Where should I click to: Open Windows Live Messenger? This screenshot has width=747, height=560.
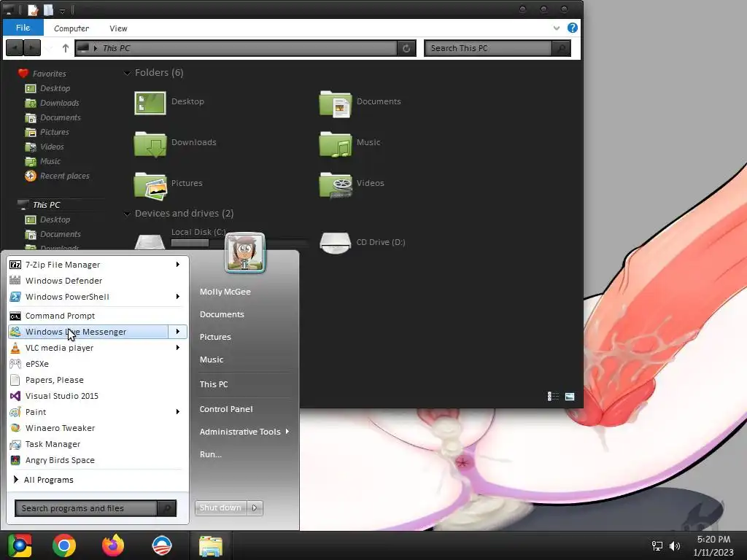pos(88,332)
